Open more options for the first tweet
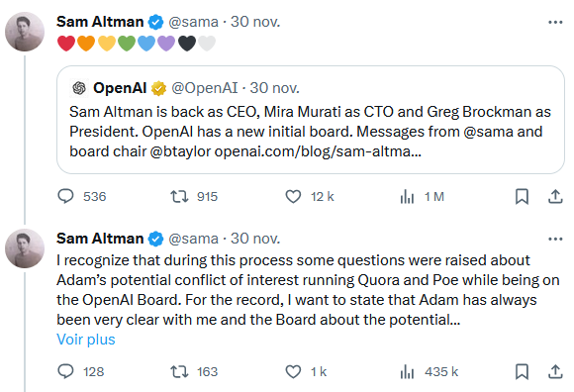 (x=555, y=23)
